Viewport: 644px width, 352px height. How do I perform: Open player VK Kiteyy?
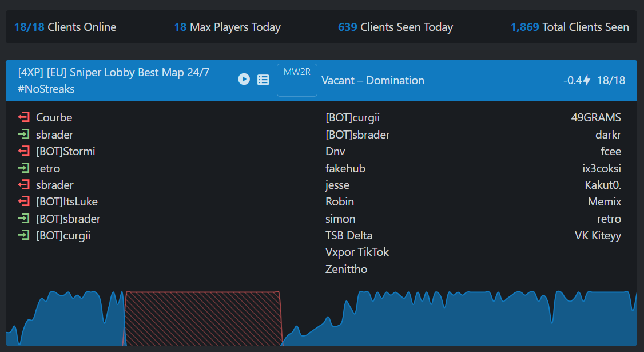click(598, 236)
